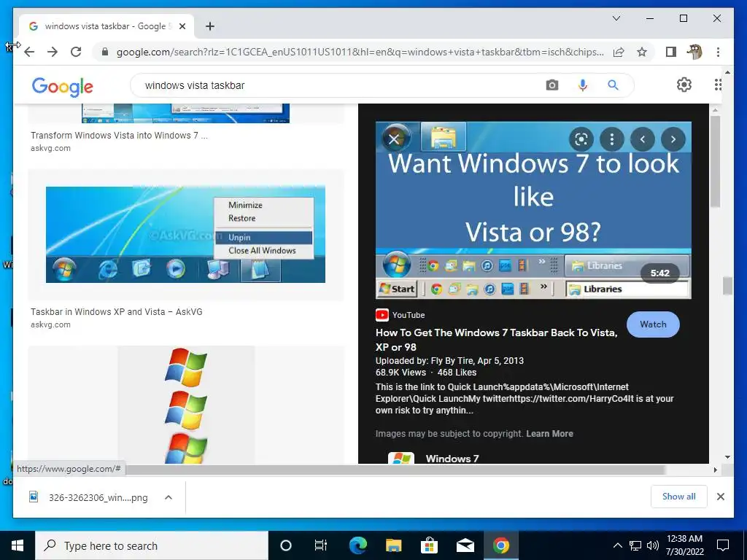The height and width of the screenshot is (560, 747).
Task: Click the preview panel vertical scrollbar thumb
Action: (x=715, y=161)
